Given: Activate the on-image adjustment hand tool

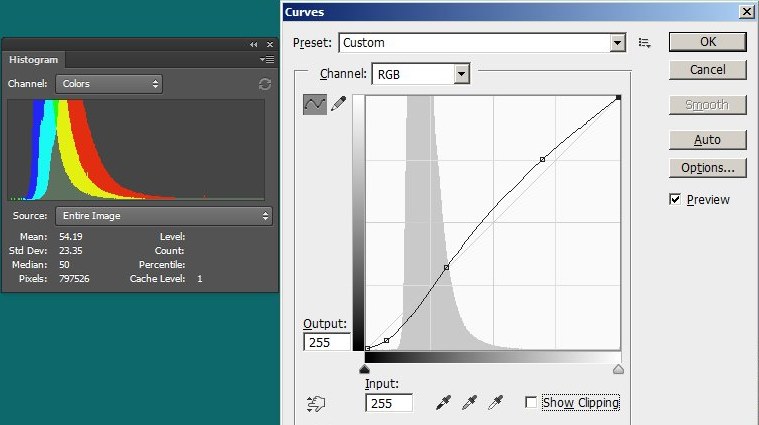Looking at the screenshot, I should click(x=316, y=404).
